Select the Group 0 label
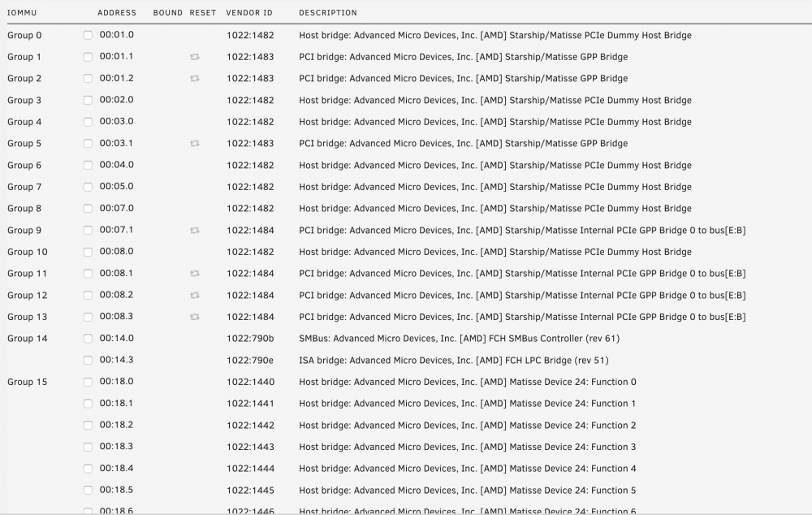 24,36
